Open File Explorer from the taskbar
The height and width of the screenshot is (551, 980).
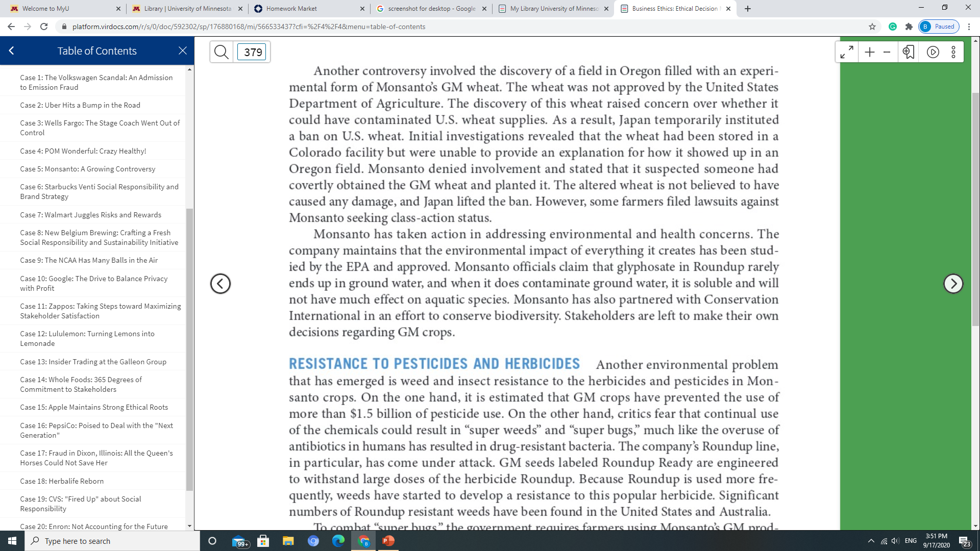288,541
